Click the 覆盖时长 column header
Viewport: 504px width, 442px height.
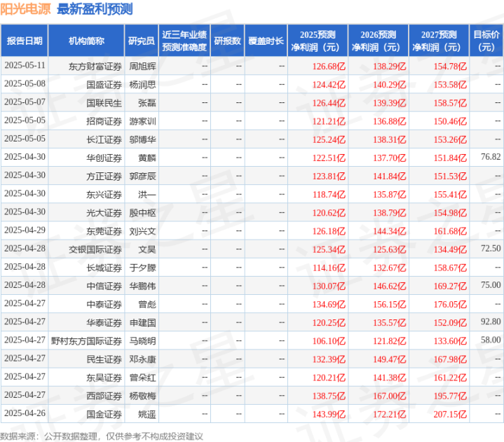click(x=266, y=41)
